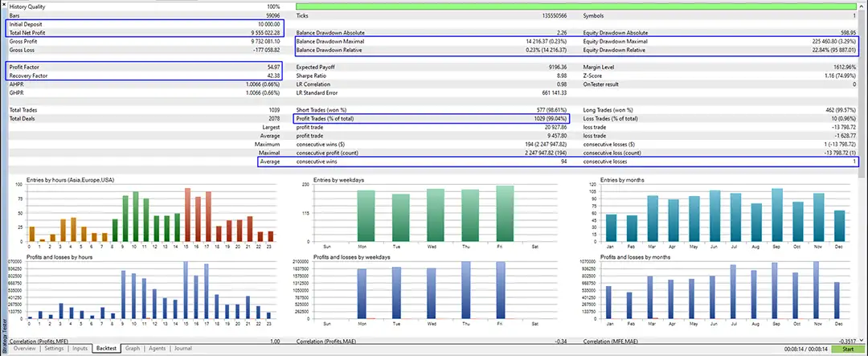Go to the Inputs tab

tap(80, 349)
